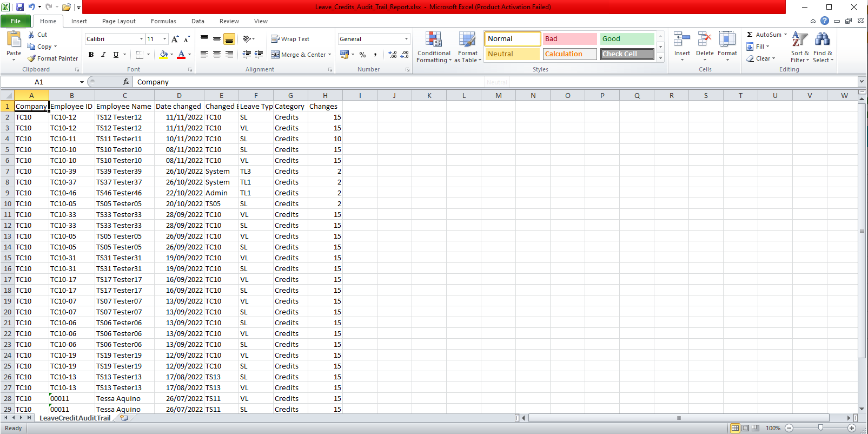Toggle Underline formatting

point(116,55)
